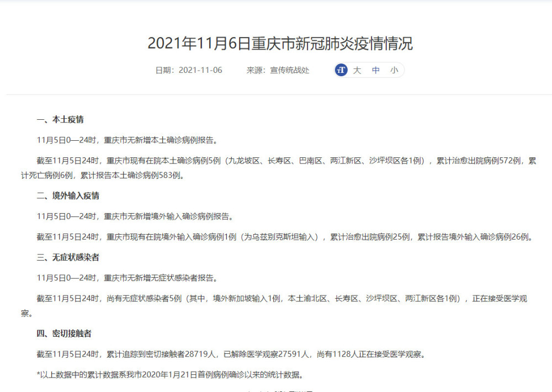Viewport: 552px width, 392px height.
Task: Click text 累计报告本土确诊病例583例
Action: [130, 176]
